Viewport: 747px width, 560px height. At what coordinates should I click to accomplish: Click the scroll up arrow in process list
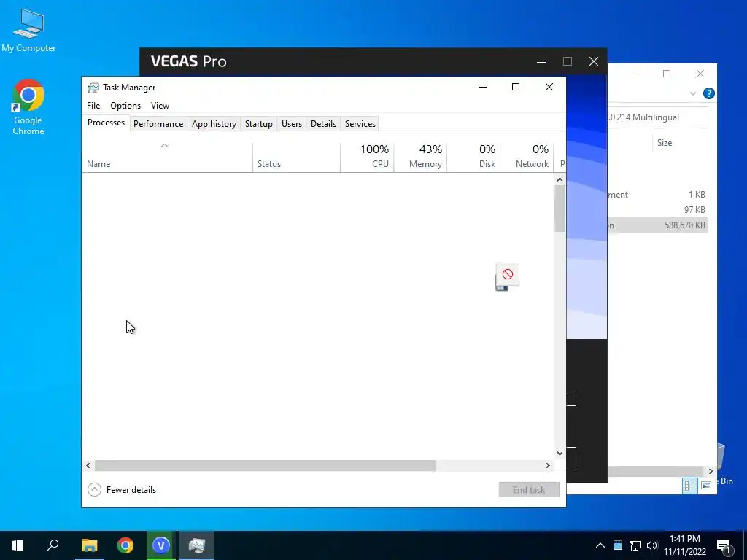(560, 179)
